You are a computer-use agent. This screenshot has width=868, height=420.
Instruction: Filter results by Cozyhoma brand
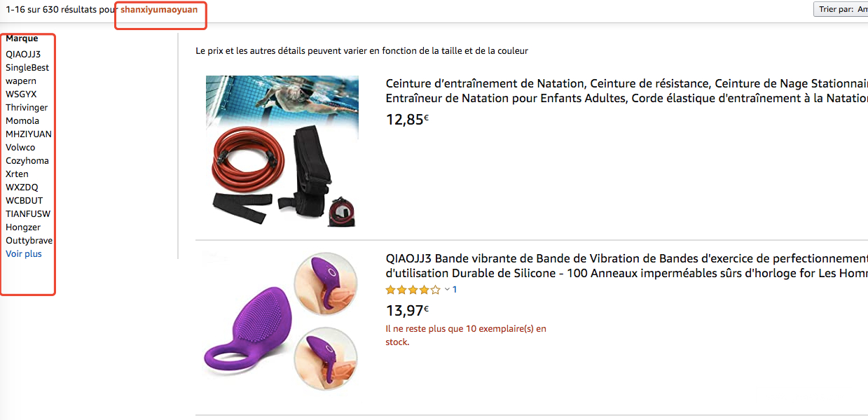point(27,161)
